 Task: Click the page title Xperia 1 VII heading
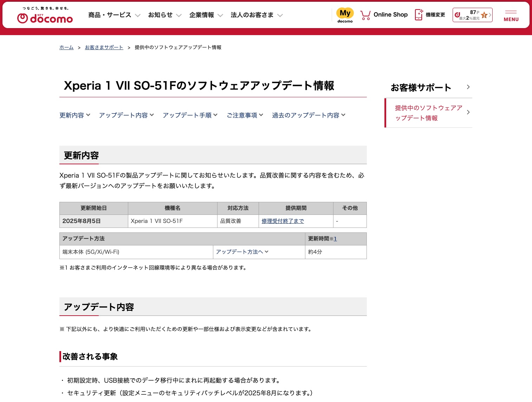pyautogui.click(x=199, y=86)
